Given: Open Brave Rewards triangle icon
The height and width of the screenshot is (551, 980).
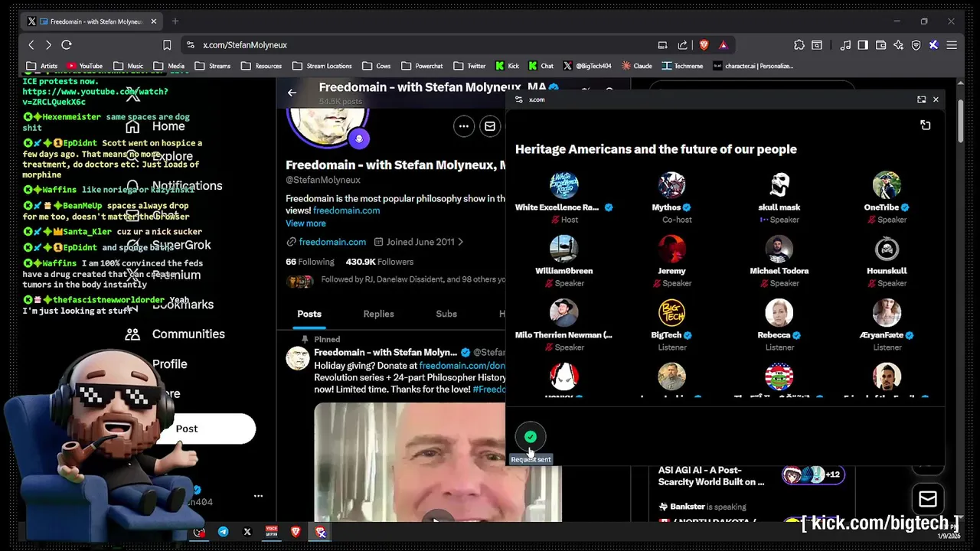Looking at the screenshot, I should pos(723,45).
